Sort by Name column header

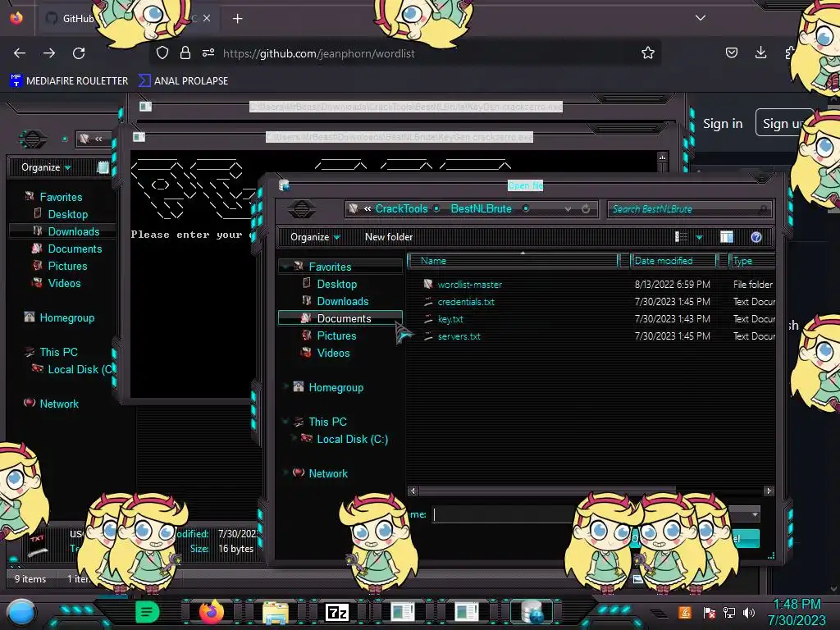pyautogui.click(x=513, y=261)
